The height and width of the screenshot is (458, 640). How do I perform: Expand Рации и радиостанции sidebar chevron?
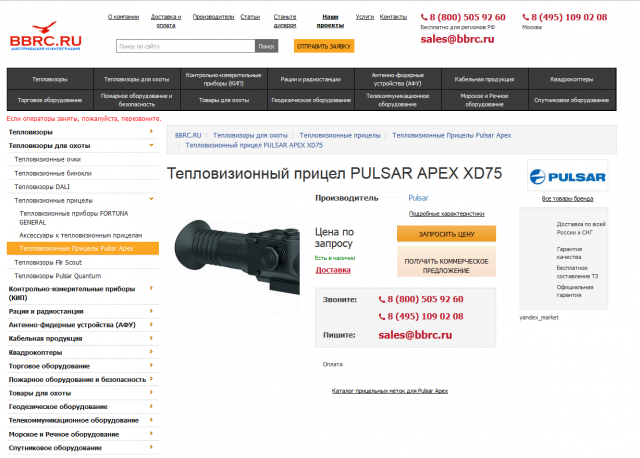tap(151, 311)
